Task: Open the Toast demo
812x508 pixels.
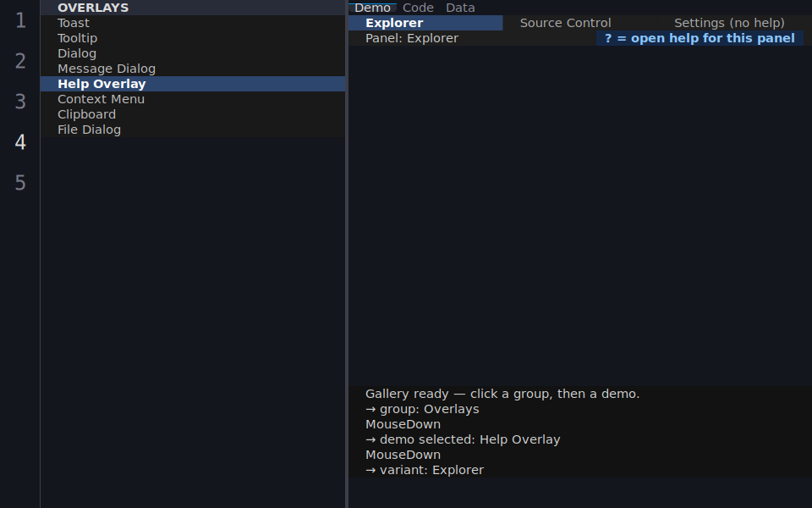Action: pos(193,23)
